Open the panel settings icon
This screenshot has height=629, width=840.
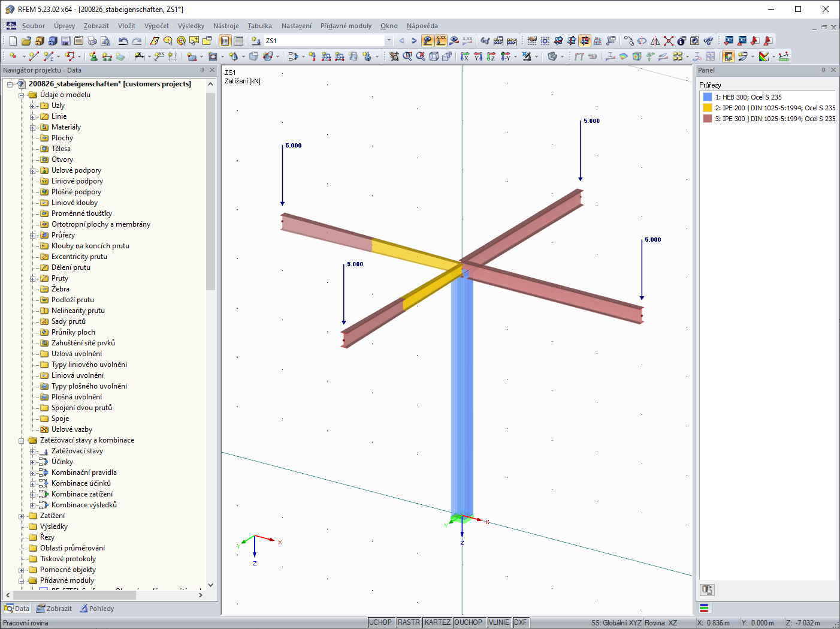(707, 590)
